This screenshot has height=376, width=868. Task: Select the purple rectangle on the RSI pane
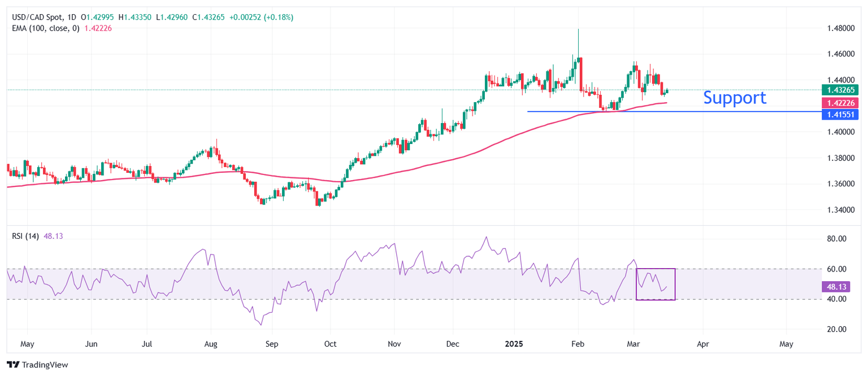coord(656,284)
